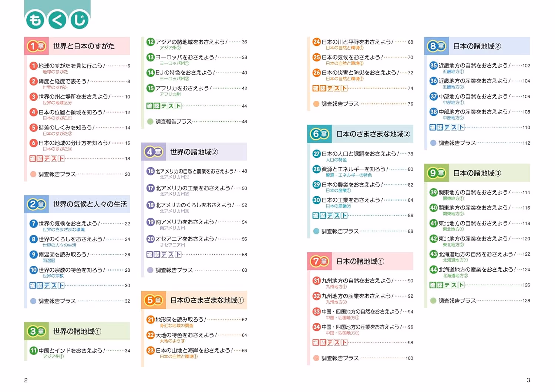Image resolution: width=555 pixels, height=392 pixels.
Task: Select lesson 北海道地方の産業をおさえよう!
Action: 477,269
